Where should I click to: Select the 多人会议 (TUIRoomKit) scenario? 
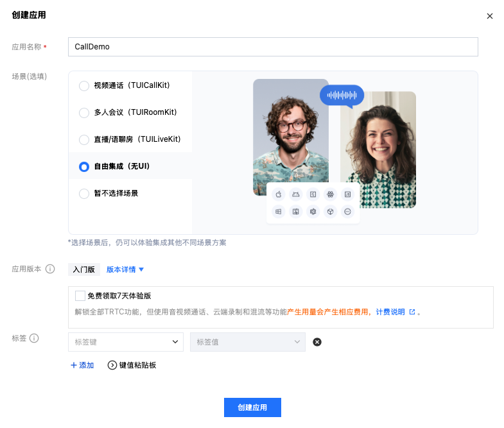[x=84, y=112]
